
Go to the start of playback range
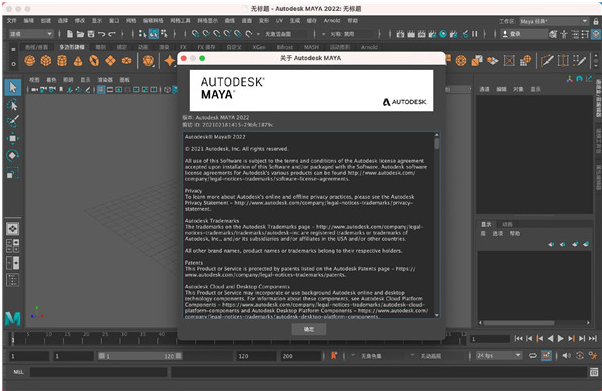click(x=518, y=338)
